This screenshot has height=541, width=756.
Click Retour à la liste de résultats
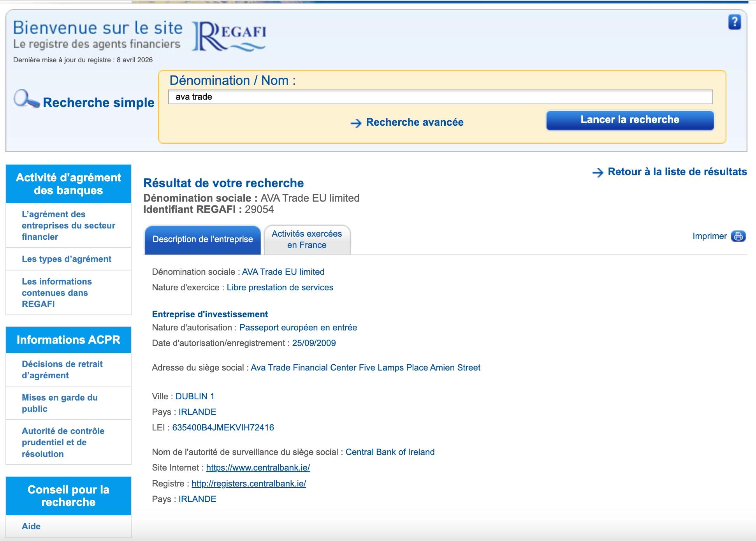[x=677, y=171]
